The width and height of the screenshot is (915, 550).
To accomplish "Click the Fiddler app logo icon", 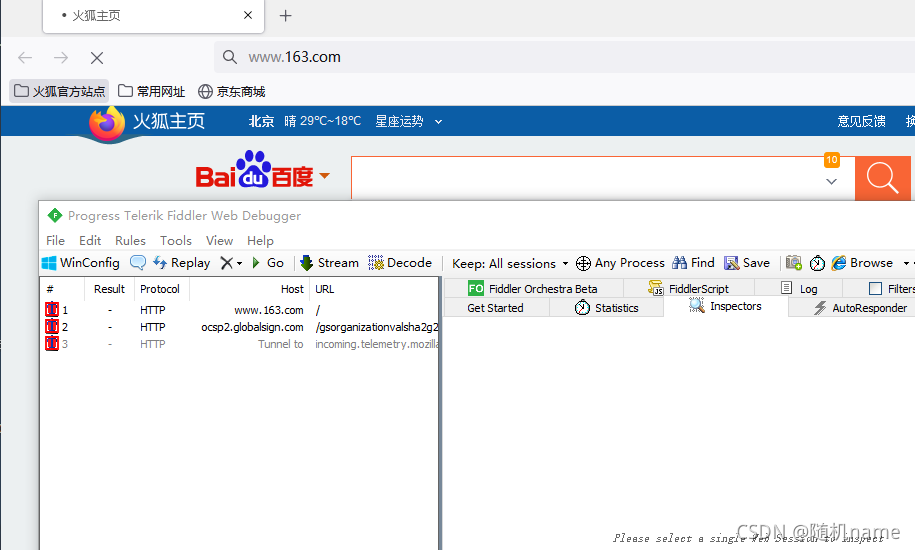I will 55,216.
